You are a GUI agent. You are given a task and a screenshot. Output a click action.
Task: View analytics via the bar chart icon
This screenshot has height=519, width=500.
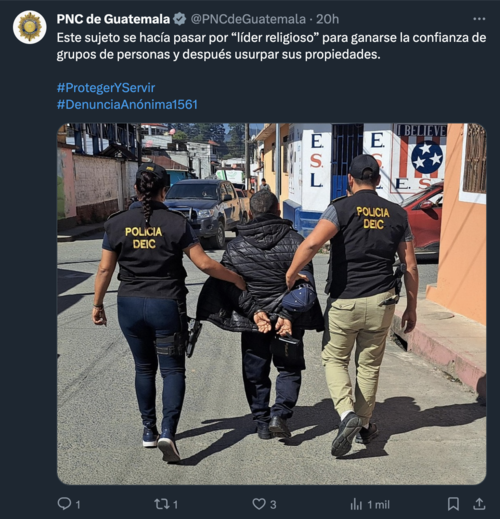(x=356, y=504)
